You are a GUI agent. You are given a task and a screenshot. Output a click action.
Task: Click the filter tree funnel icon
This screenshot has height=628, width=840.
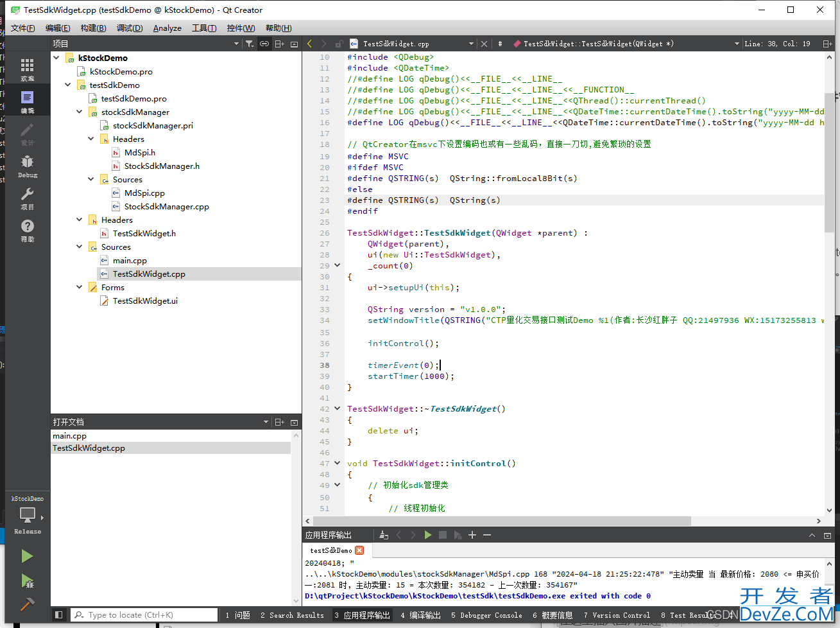[250, 44]
